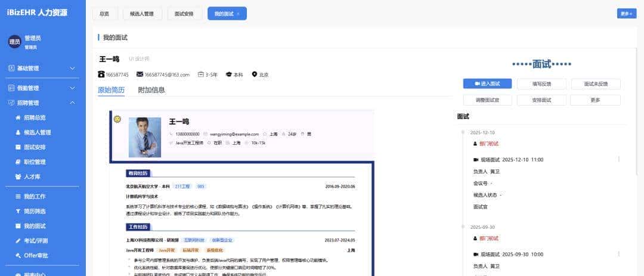Image resolution: width=644 pixels, height=276 pixels.
Task: Open 考试/评测 pencil item in sidebar
Action: pyautogui.click(x=32, y=241)
